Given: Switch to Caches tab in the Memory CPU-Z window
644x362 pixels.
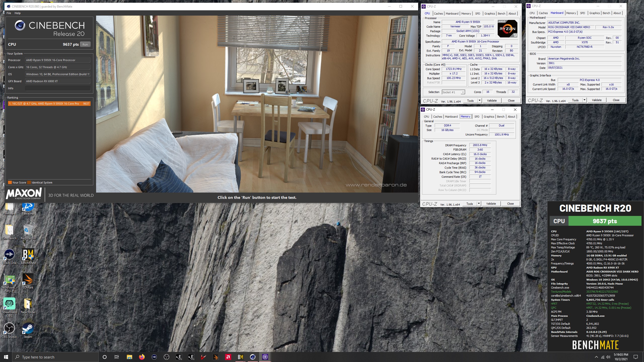Looking at the screenshot, I should click(x=437, y=117).
